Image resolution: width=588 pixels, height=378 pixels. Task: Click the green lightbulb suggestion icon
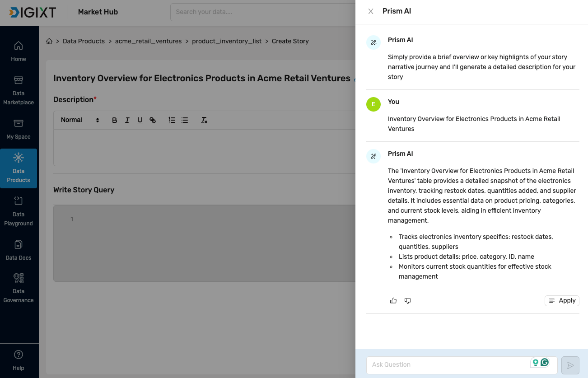click(x=536, y=362)
